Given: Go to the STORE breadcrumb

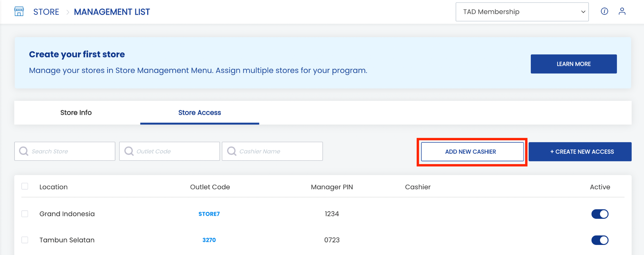Looking at the screenshot, I should 46,12.
